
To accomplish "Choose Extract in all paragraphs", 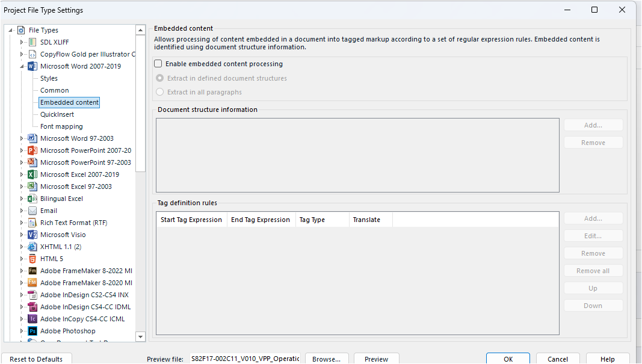I will tap(160, 91).
